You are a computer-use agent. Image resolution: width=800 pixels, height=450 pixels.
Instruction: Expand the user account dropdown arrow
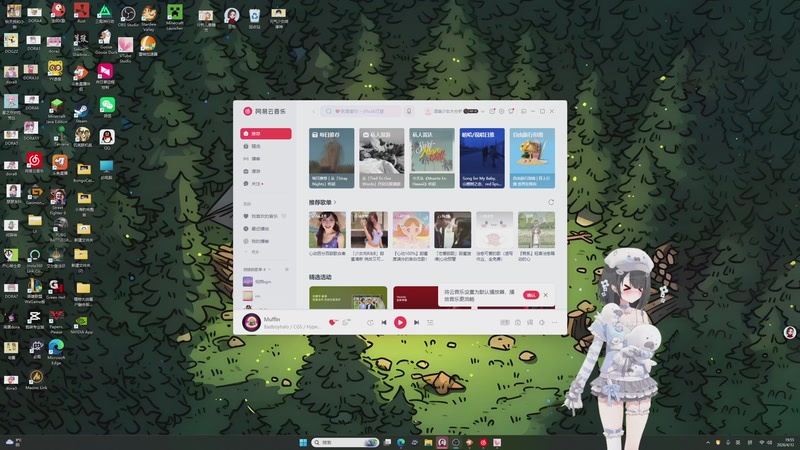point(483,111)
